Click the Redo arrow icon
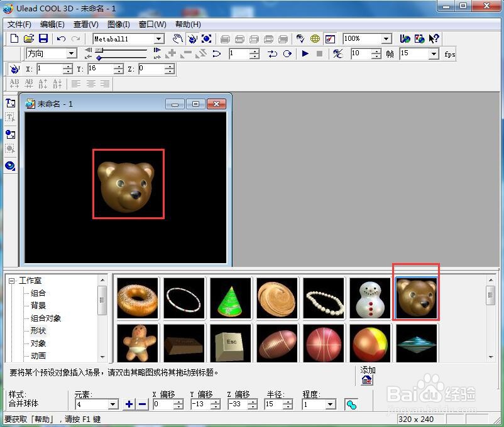 (x=76, y=39)
